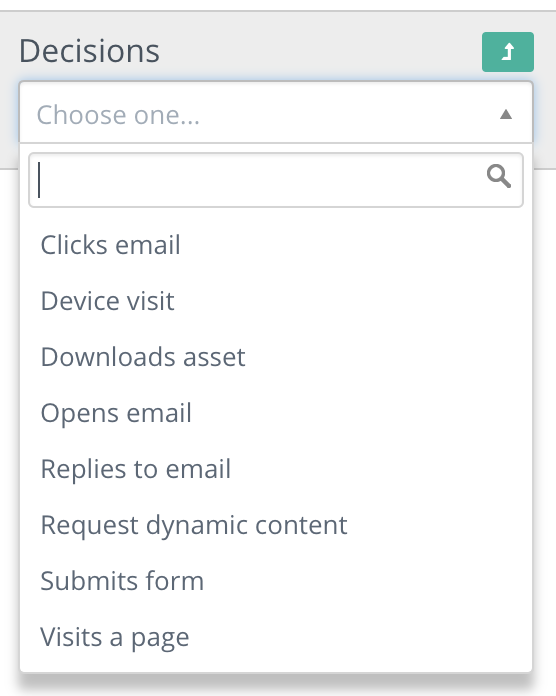Select 'Opens email' decision option

point(276,413)
